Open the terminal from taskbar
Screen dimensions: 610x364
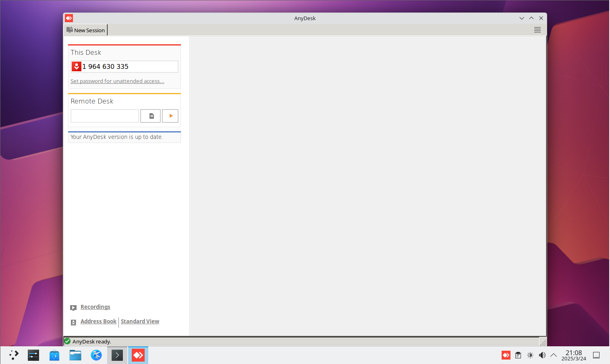pyautogui.click(x=117, y=355)
